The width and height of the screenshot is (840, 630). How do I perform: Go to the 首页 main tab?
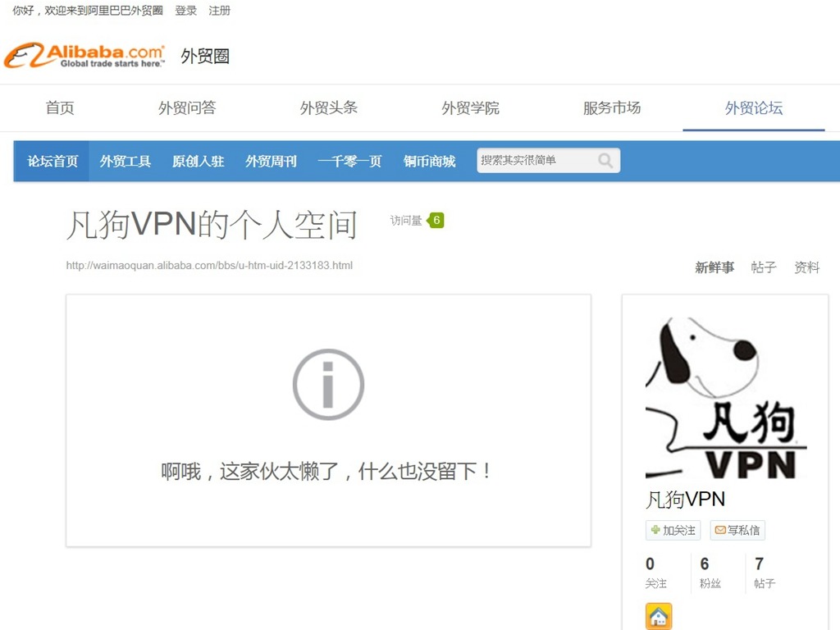coord(60,107)
